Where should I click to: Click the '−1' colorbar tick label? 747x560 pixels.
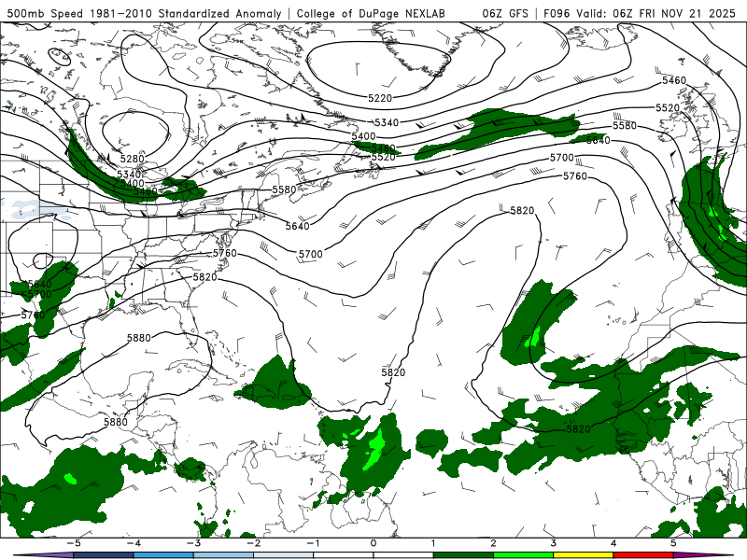point(313,543)
